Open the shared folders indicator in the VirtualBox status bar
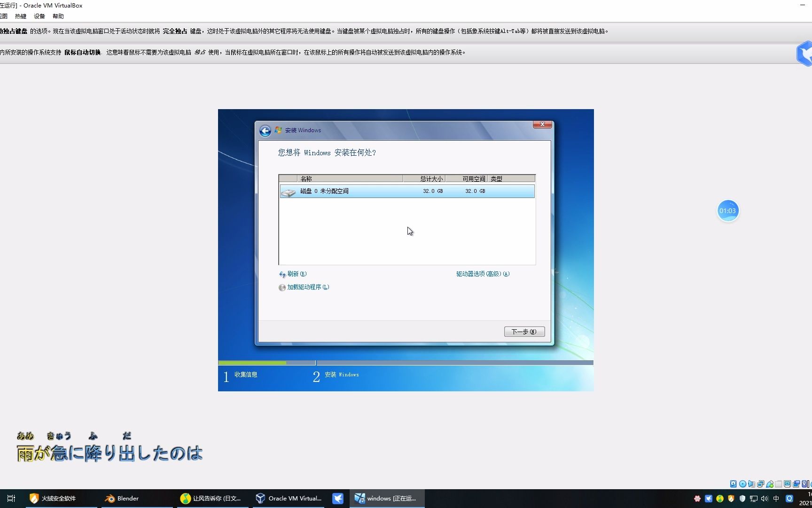812x508 pixels. tap(779, 484)
